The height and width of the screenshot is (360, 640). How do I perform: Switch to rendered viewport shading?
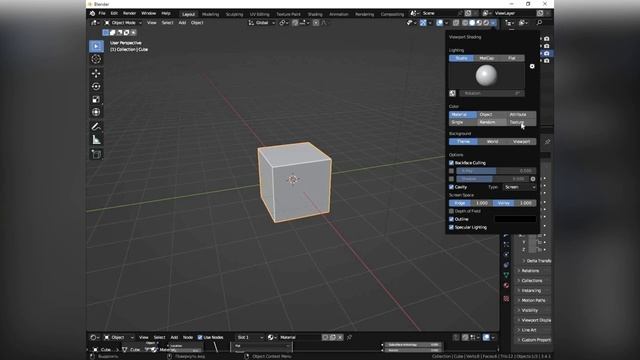486,23
